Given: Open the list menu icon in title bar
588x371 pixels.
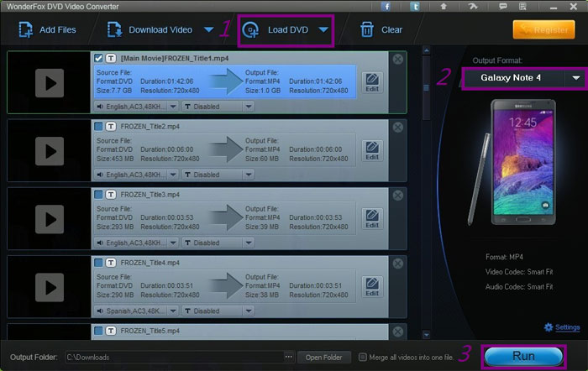Looking at the screenshot, I should click(x=522, y=7).
